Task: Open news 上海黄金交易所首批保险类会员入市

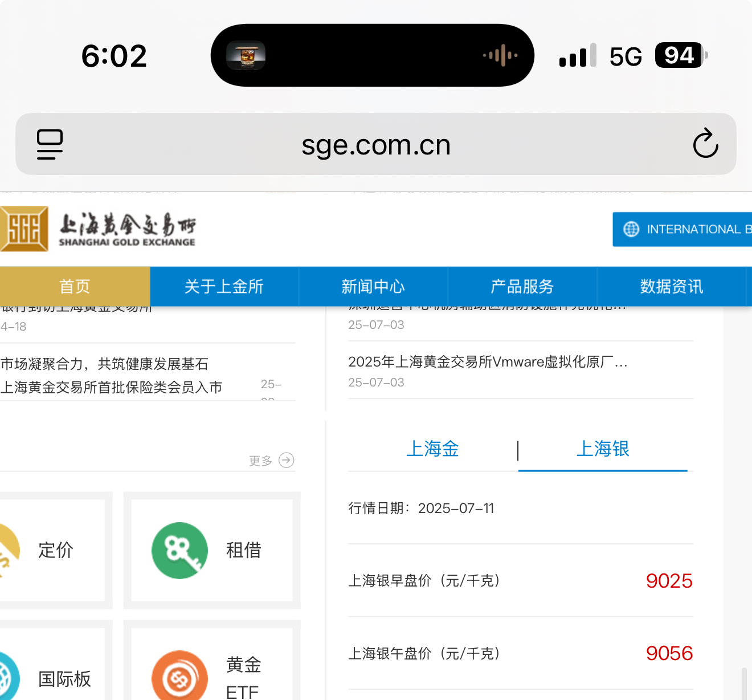Action: coord(112,387)
